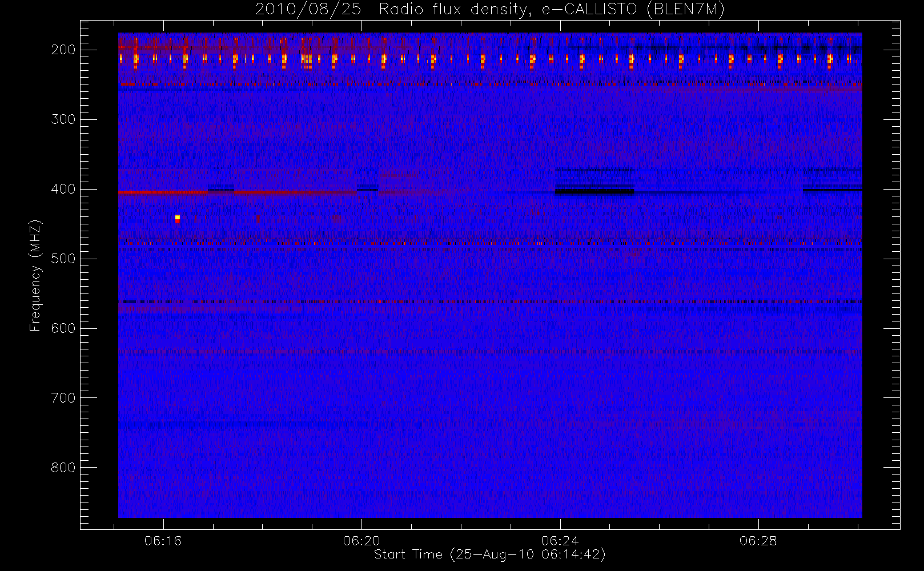Screen dimensions: 924x571
Task: Click the 06:20 time tick label
Action: pyautogui.click(x=361, y=541)
